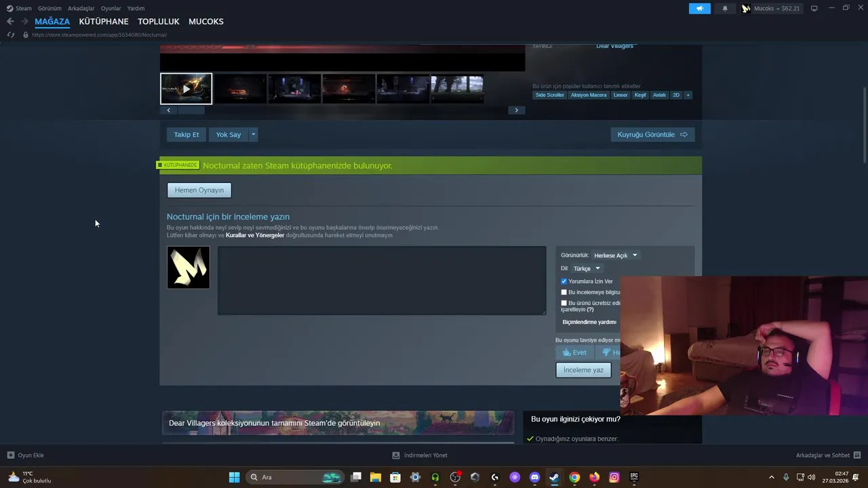The image size is (868, 488).
Task: Open the MUCOKS profile tab
Action: click(206, 22)
